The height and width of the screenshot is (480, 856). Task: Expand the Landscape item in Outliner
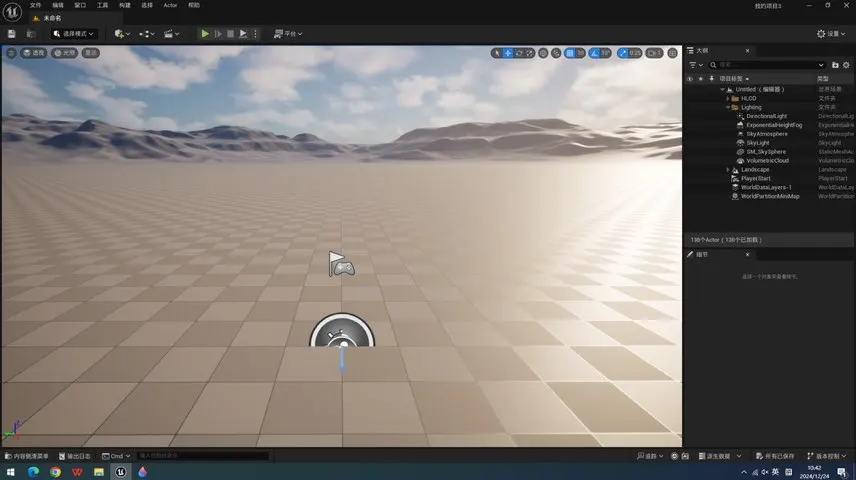pyautogui.click(x=729, y=170)
